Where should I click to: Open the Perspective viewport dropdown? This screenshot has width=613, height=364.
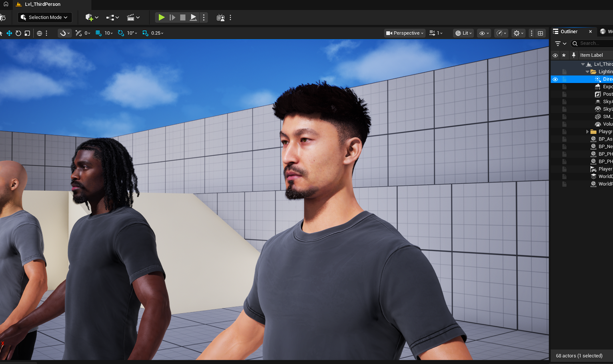[x=404, y=33]
